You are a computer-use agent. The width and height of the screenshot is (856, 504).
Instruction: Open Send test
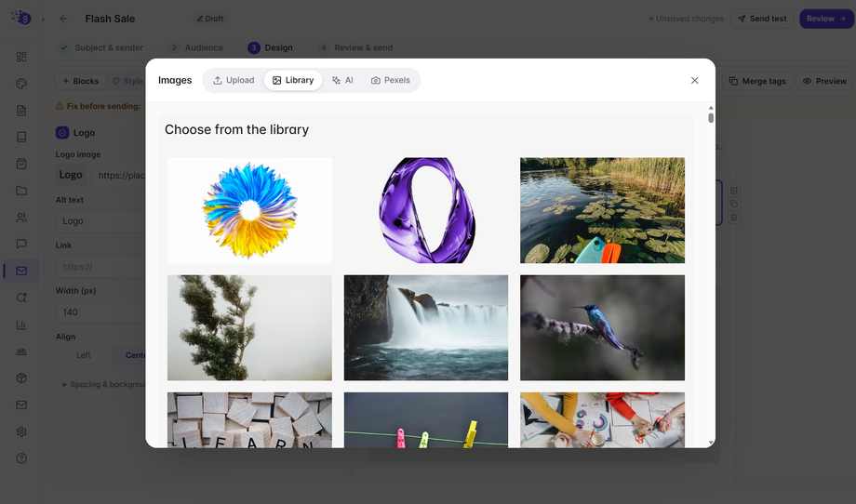point(761,19)
